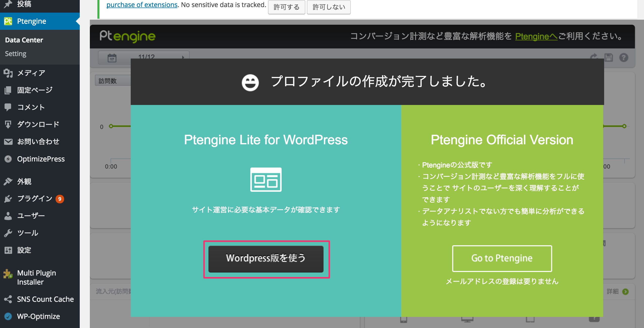Click the next-date arrow beside 11/12
This screenshot has height=328, width=644.
click(x=183, y=57)
